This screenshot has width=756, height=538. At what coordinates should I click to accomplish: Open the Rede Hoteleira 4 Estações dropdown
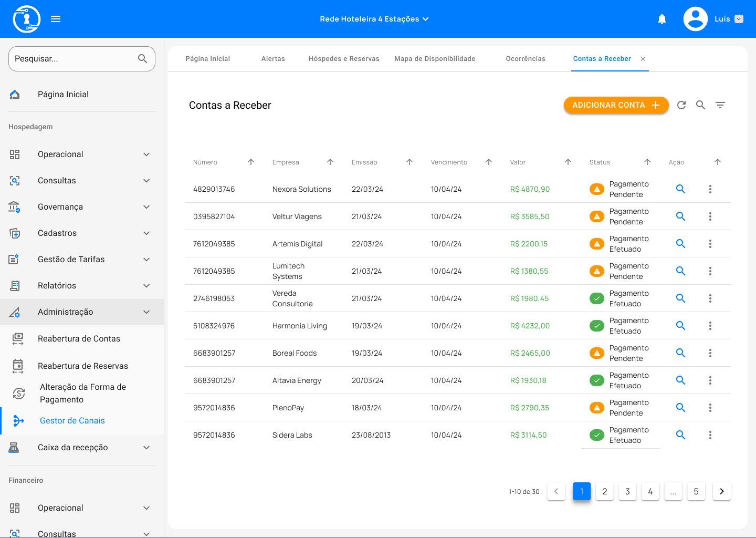tap(374, 19)
